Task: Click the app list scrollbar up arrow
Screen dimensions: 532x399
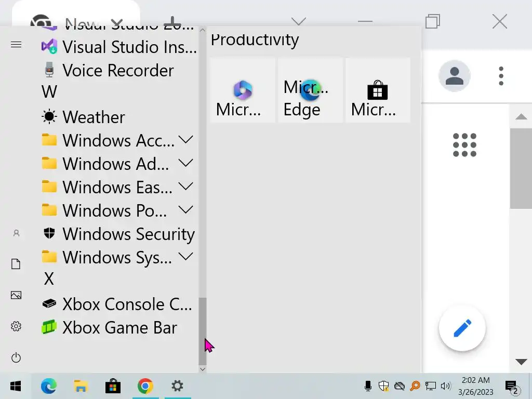Action: 203,30
